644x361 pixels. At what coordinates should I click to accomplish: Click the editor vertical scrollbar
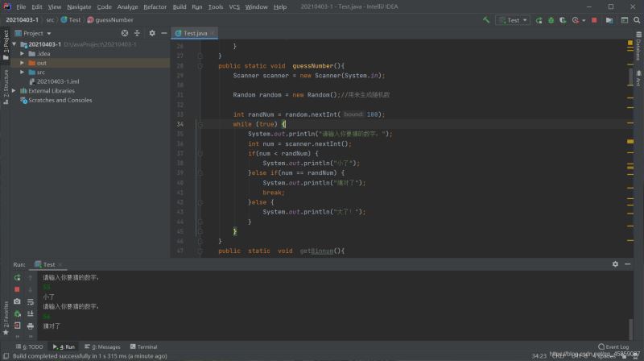[x=629, y=77]
